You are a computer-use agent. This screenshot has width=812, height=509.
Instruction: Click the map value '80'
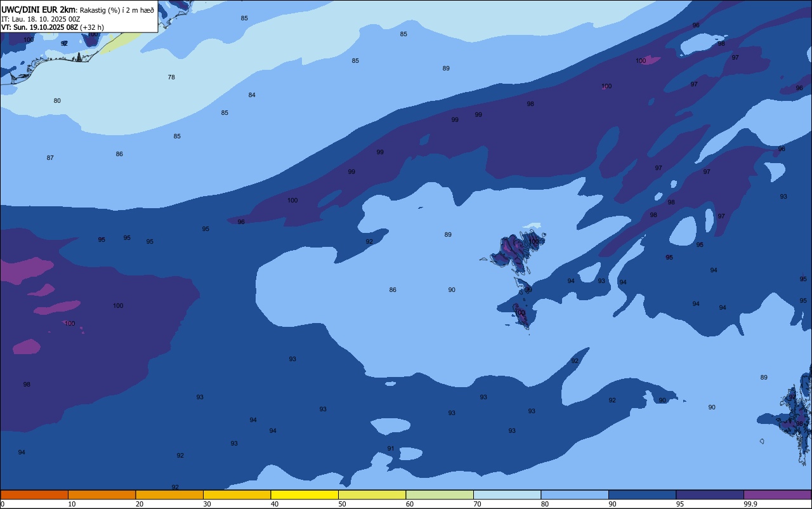(x=57, y=101)
